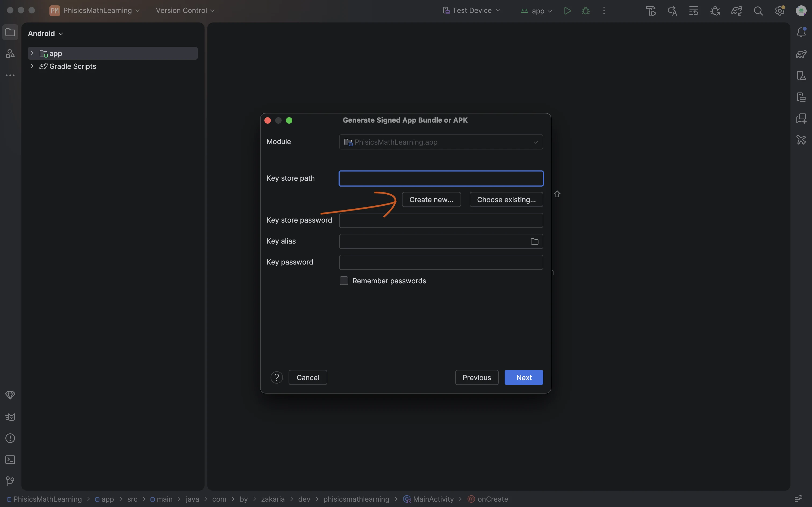Viewport: 812px width, 507px height.
Task: Select onCreate in the breadcrumb bar
Action: [488, 499]
